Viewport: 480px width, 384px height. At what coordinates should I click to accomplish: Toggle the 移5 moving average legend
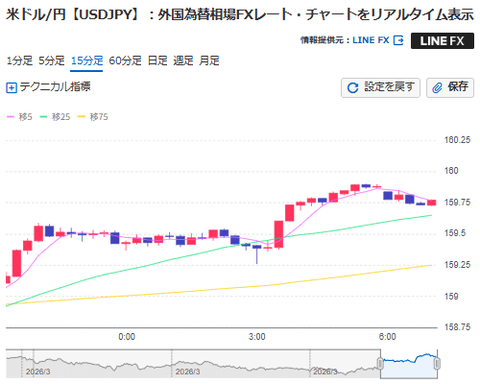coord(19,117)
